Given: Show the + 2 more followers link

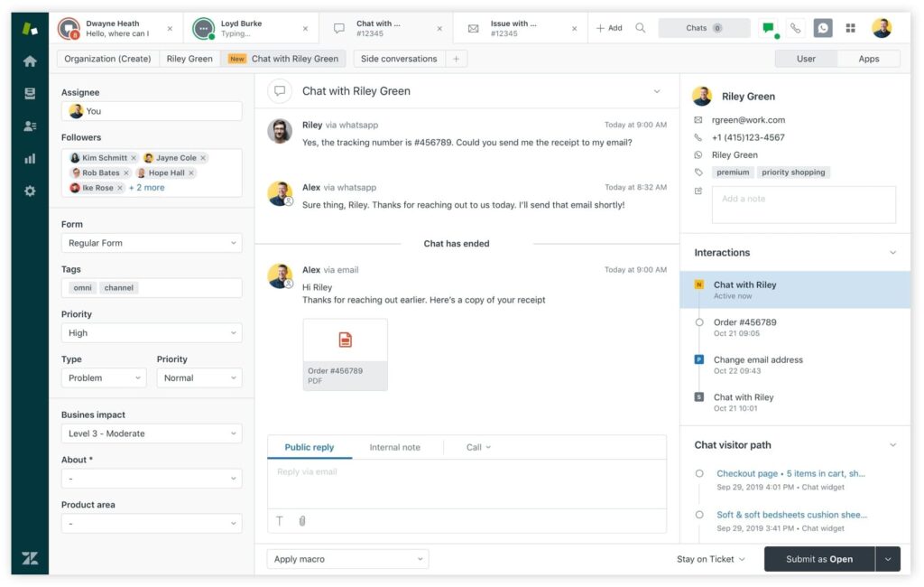Looking at the screenshot, I should 147,188.
